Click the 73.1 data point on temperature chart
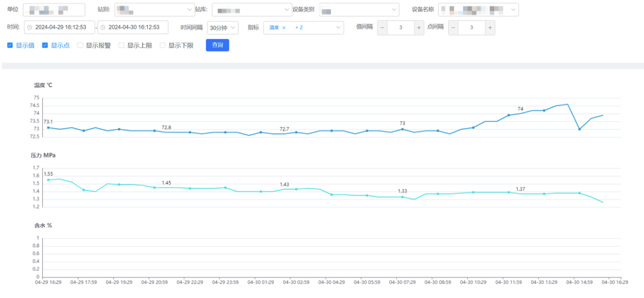This screenshot has height=298, width=644. tap(48, 128)
